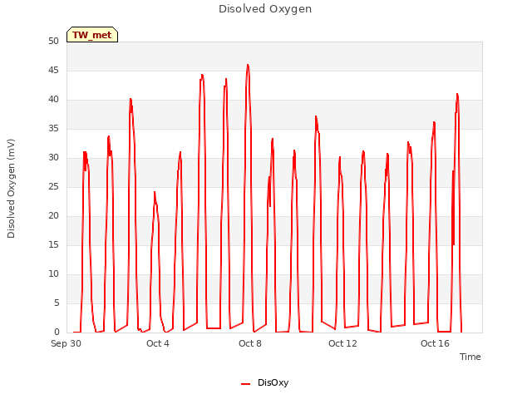This screenshot has width=532, height=399.
Task: Click the last peak after Oct 16
Action: click(x=457, y=94)
